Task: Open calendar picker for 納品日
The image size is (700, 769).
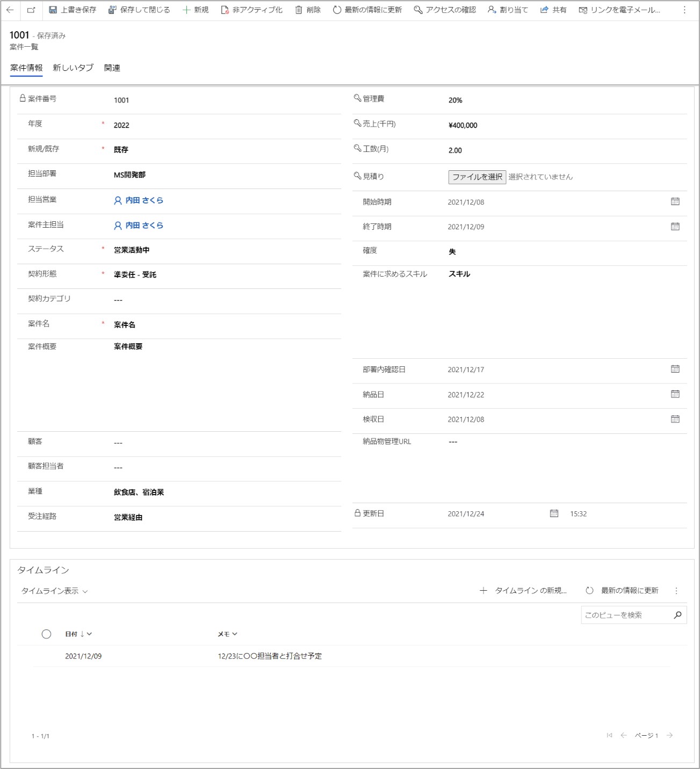Action: coord(675,394)
